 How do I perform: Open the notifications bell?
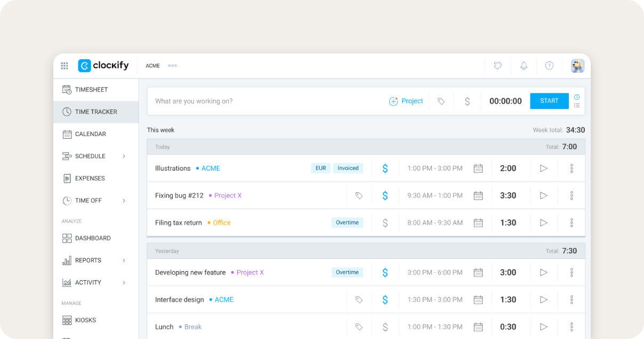point(524,66)
